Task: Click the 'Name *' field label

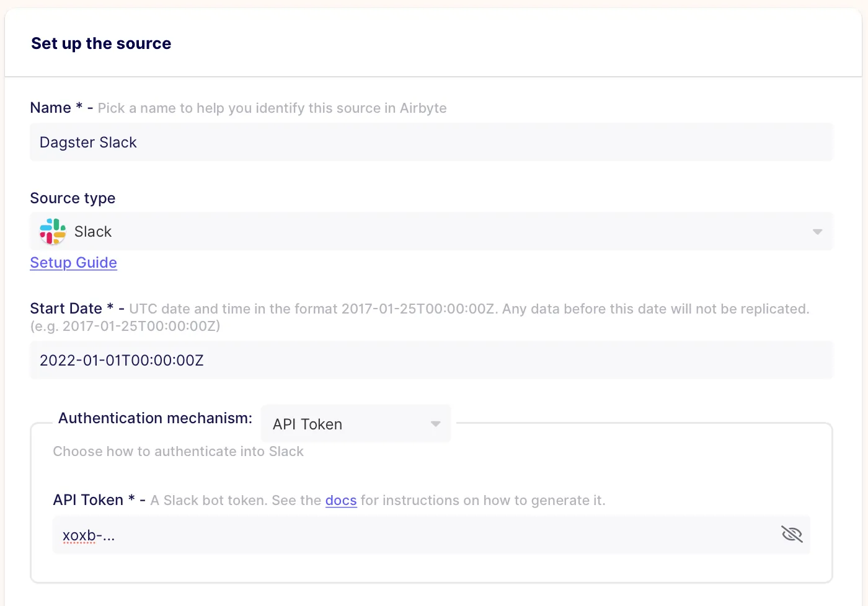Action: point(56,108)
